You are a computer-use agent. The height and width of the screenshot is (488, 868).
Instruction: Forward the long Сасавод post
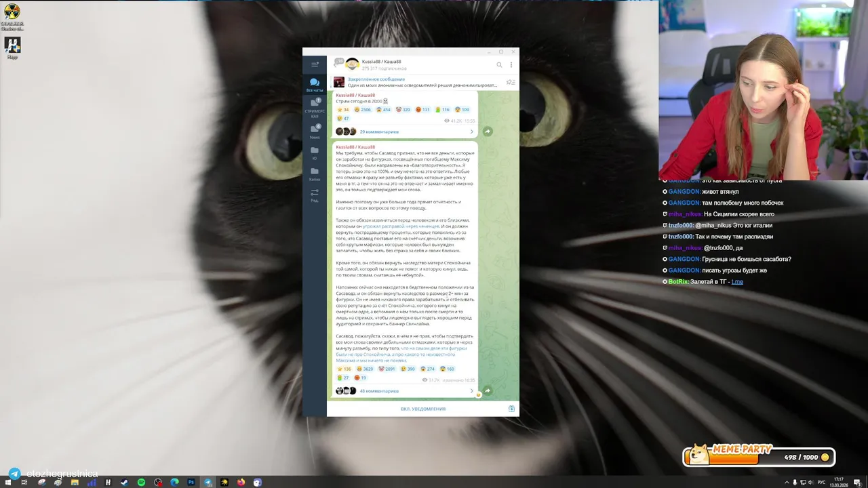point(487,390)
